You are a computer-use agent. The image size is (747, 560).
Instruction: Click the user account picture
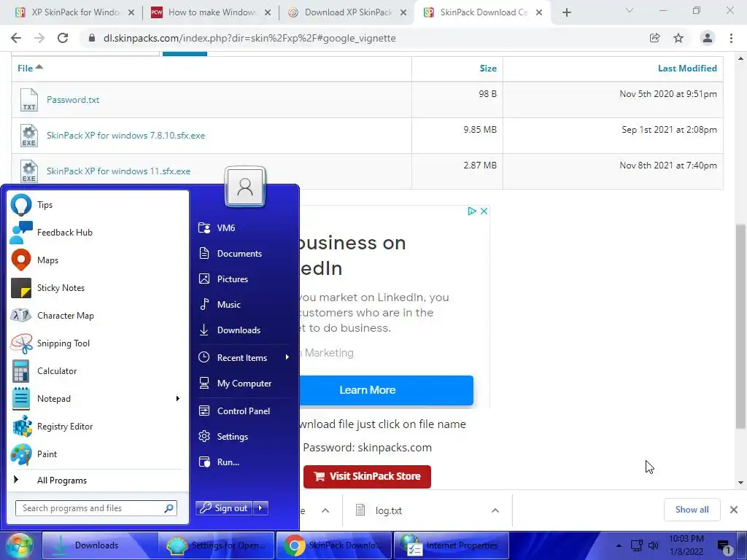245,187
